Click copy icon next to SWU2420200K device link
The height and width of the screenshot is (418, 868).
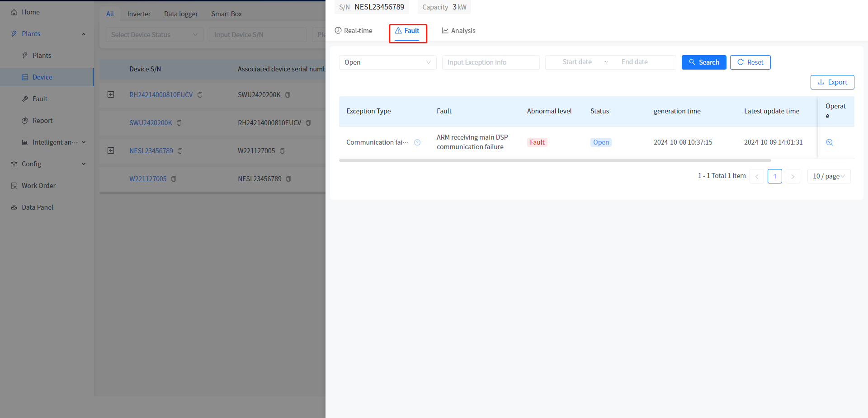[179, 123]
